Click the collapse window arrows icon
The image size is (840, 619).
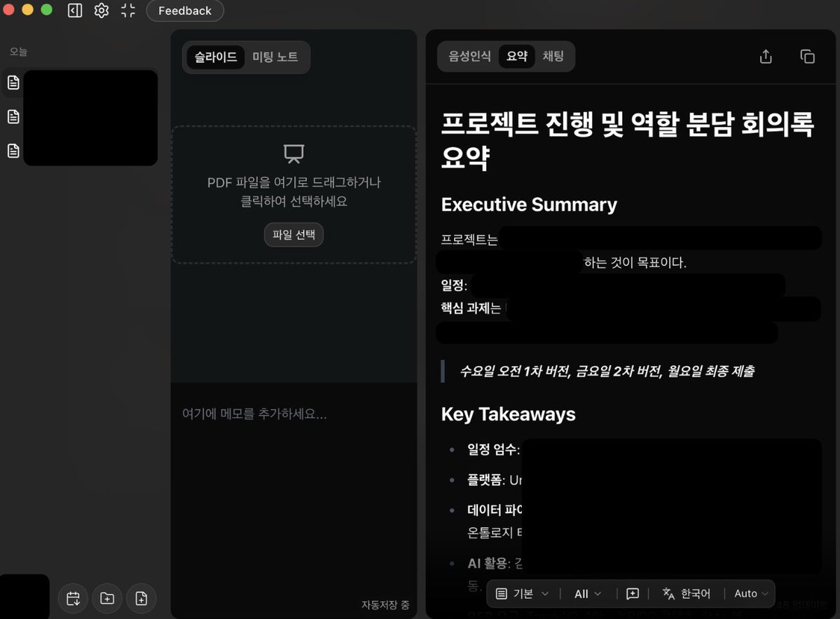click(x=128, y=11)
